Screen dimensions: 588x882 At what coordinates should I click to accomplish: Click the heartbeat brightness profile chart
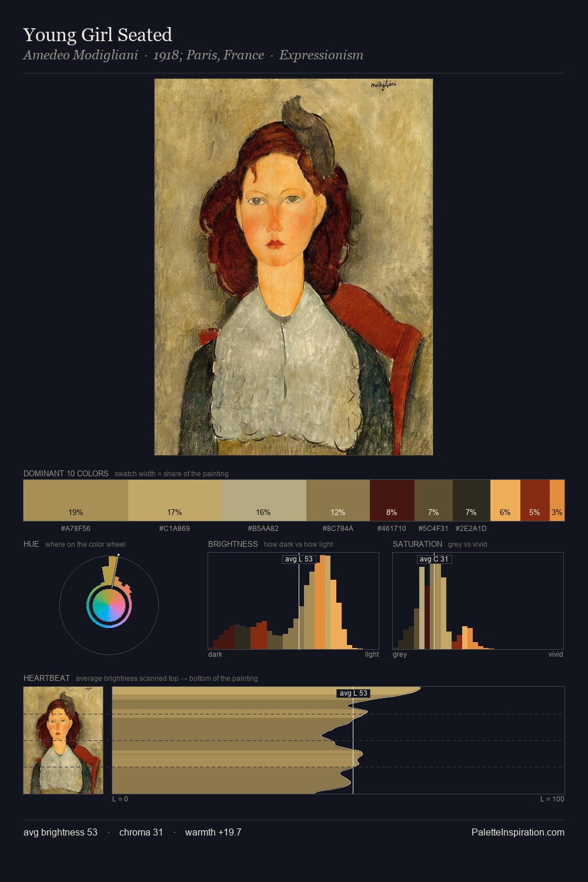click(338, 740)
